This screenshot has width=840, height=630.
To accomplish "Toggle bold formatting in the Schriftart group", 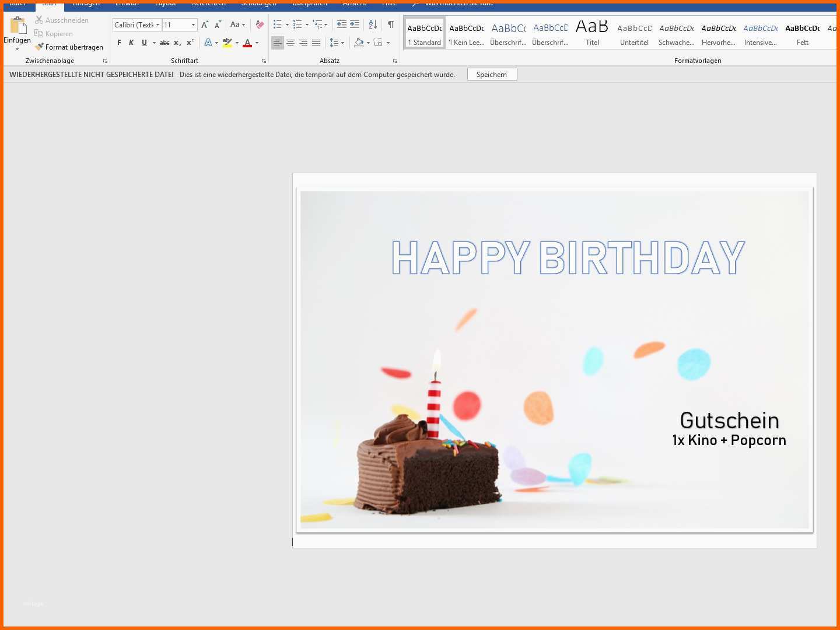I will (x=119, y=42).
